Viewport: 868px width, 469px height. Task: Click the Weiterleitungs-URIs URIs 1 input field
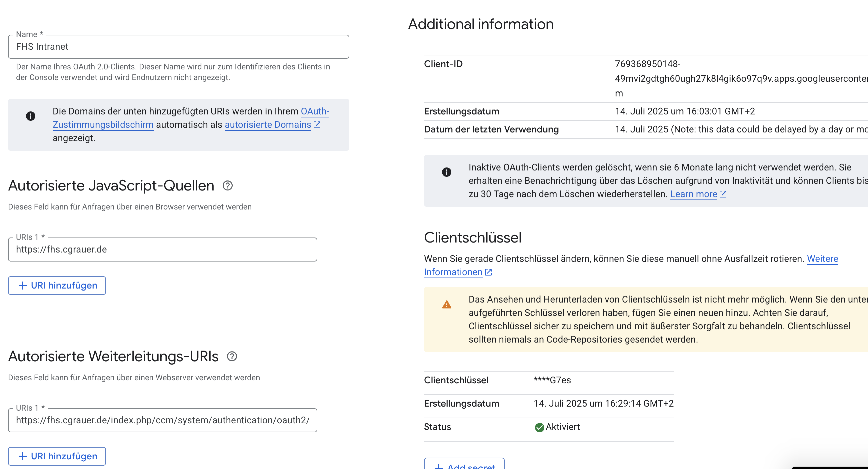pos(162,420)
